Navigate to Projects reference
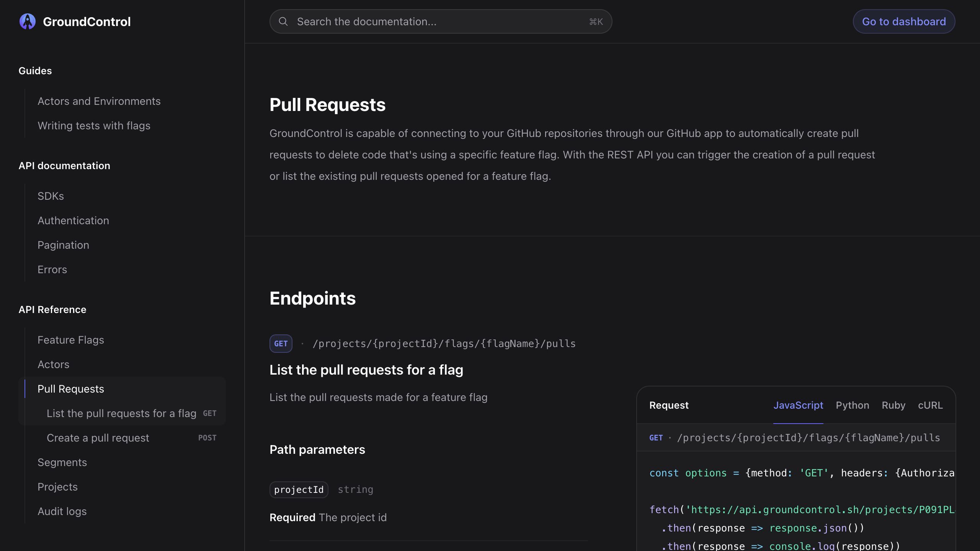Image resolution: width=980 pixels, height=551 pixels. point(57,487)
